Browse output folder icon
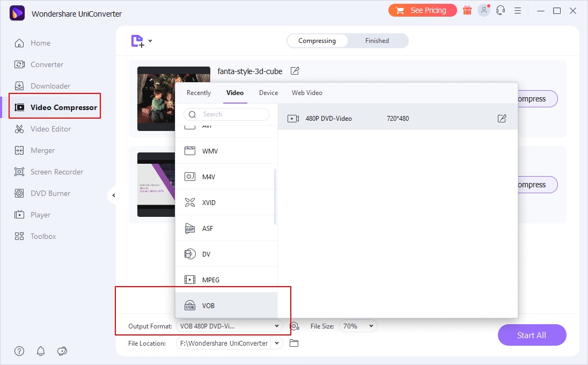The height and width of the screenshot is (365, 588). pyautogui.click(x=294, y=343)
